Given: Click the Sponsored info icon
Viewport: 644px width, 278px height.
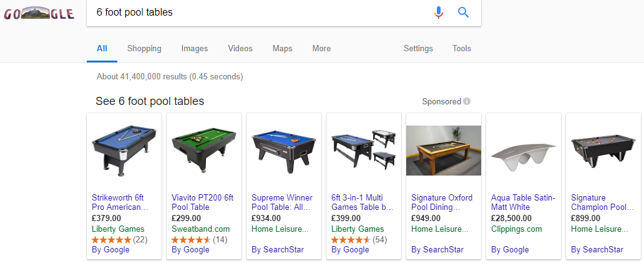Looking at the screenshot, I should point(467,101).
